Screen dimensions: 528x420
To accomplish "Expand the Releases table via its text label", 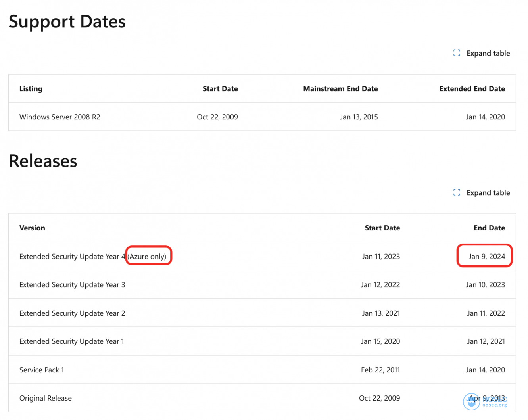I will [488, 193].
